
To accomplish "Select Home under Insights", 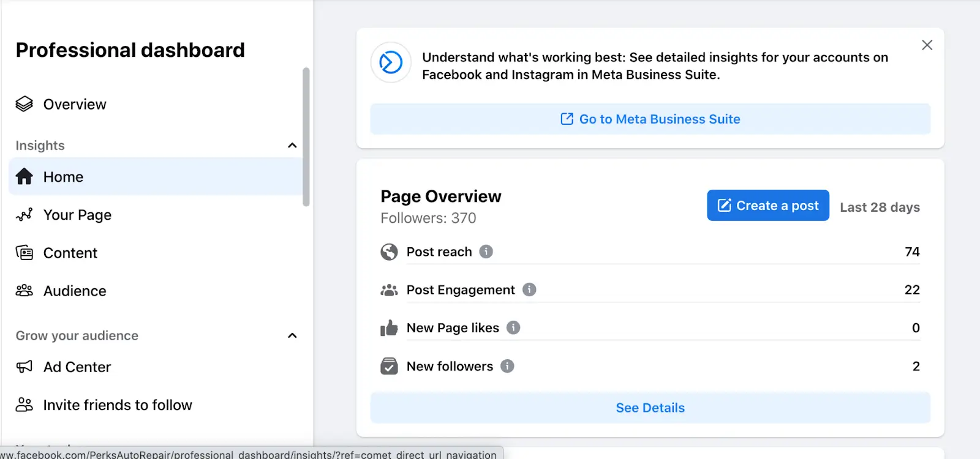I will 156,177.
